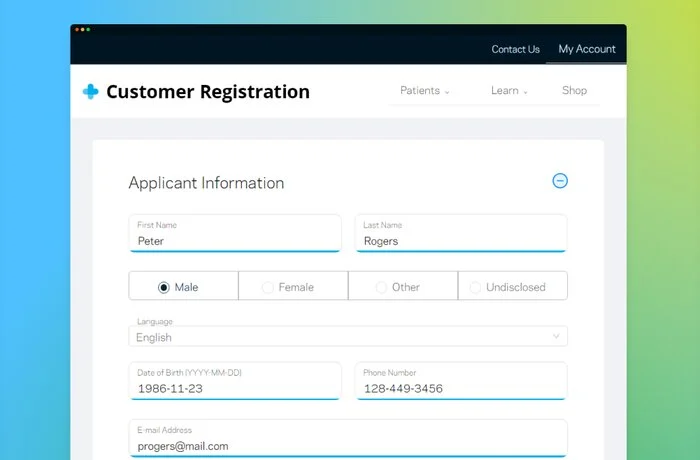Click the yellow window minimize dot
The width and height of the screenshot is (700, 460).
[x=83, y=29]
